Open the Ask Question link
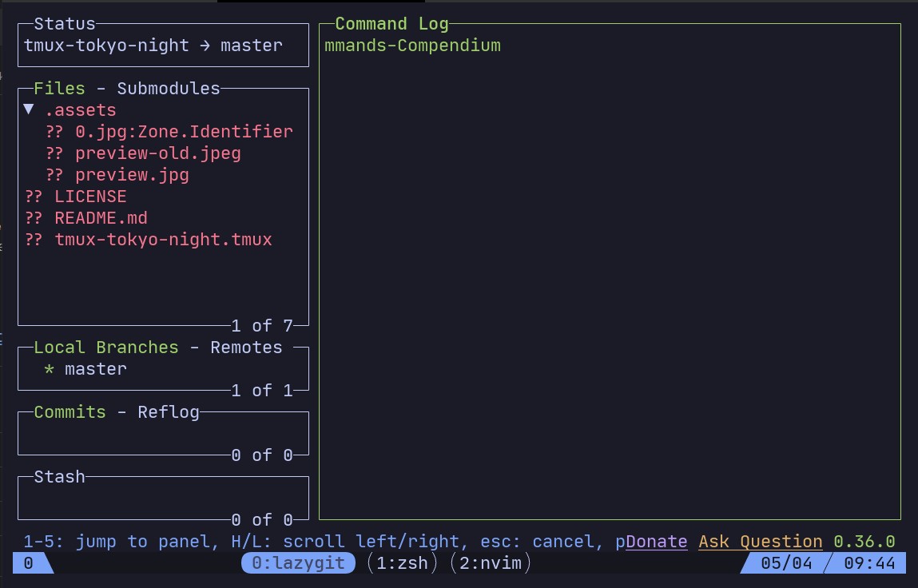This screenshot has width=918, height=588. [x=761, y=541]
